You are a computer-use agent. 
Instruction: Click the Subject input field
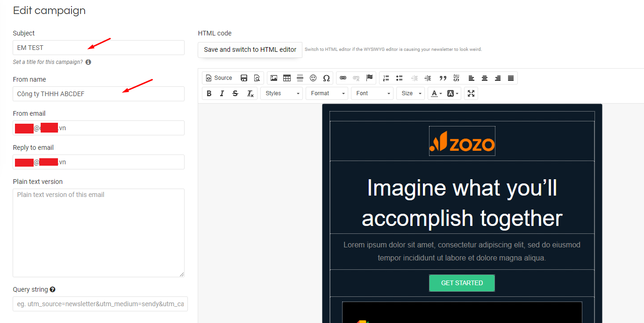tap(99, 48)
